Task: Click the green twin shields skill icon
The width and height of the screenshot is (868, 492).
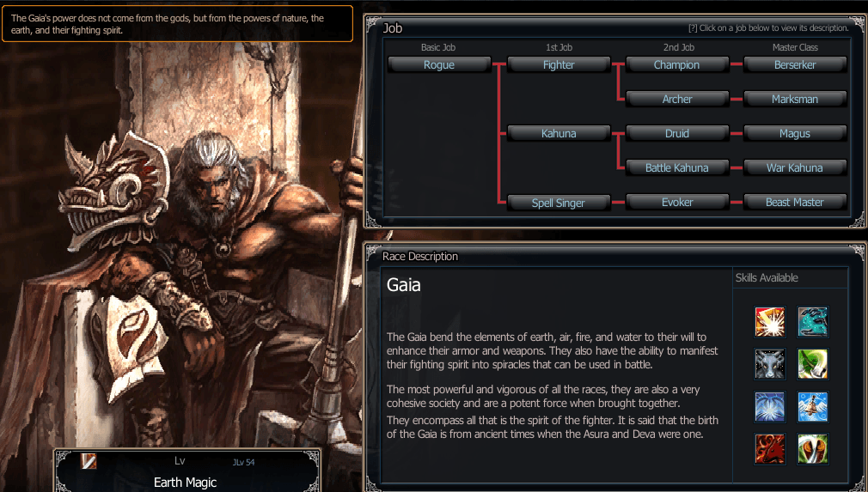Action: point(813,448)
